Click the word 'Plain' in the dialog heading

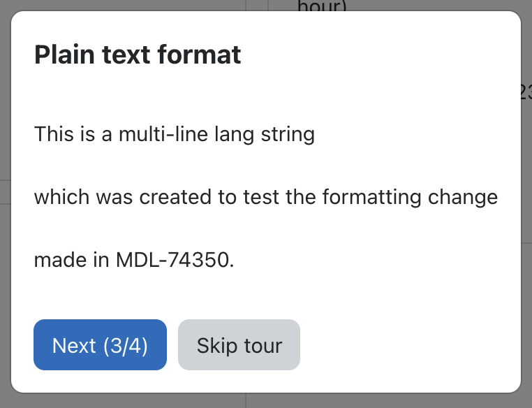tap(64, 54)
